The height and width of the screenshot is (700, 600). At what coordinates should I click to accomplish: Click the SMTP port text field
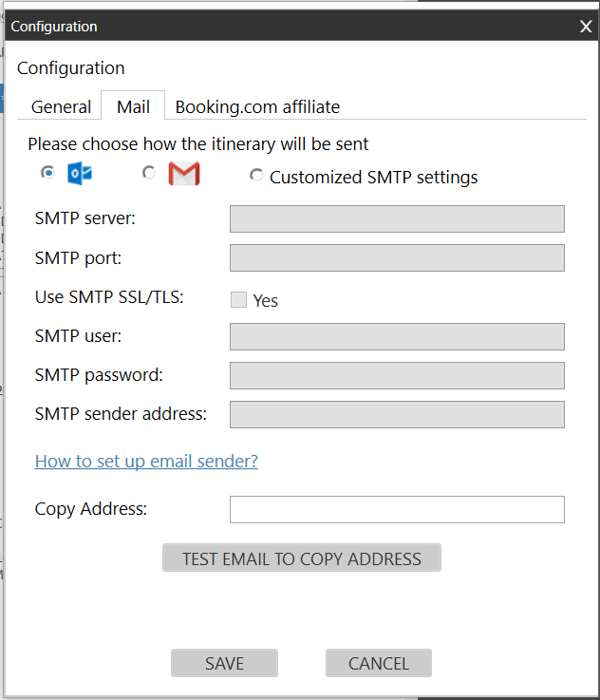pyautogui.click(x=397, y=258)
